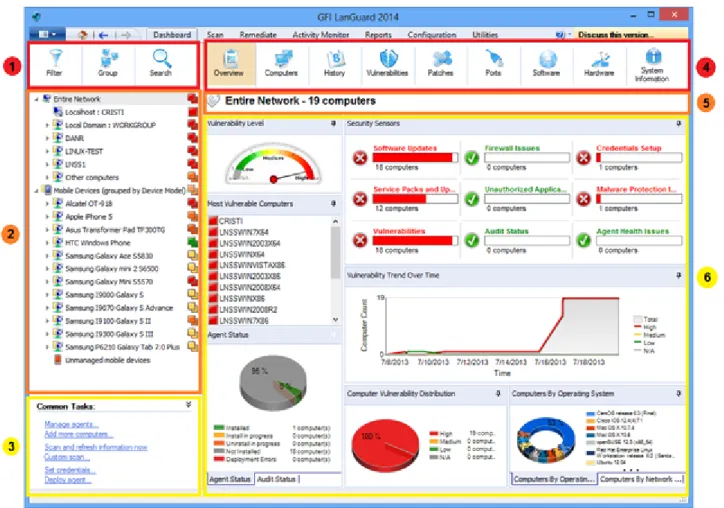The width and height of the screenshot is (724, 508).
Task: Open the Ports view
Action: (493, 63)
